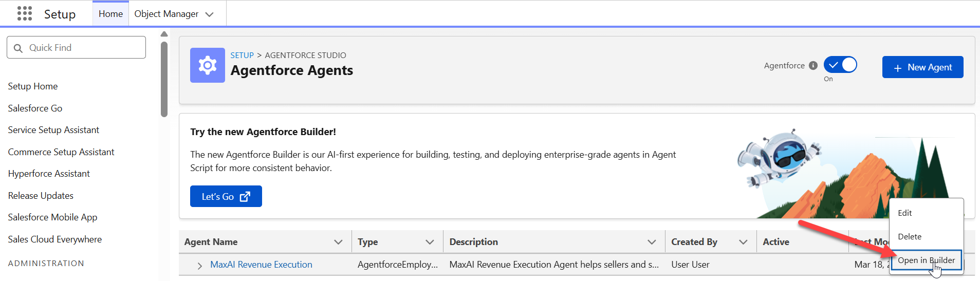Expand the MaxAI Revenue Execution row

pos(199,266)
